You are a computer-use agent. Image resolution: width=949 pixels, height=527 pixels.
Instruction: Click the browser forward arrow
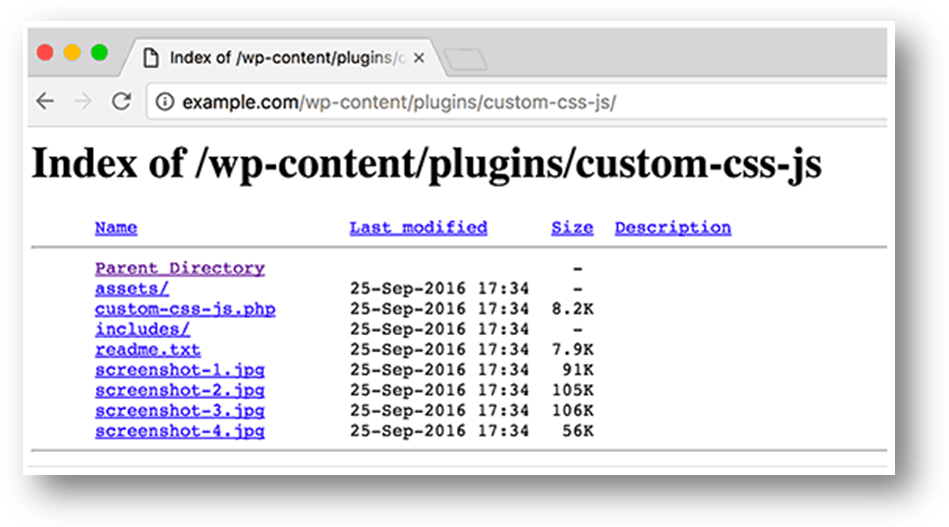pos(83,101)
